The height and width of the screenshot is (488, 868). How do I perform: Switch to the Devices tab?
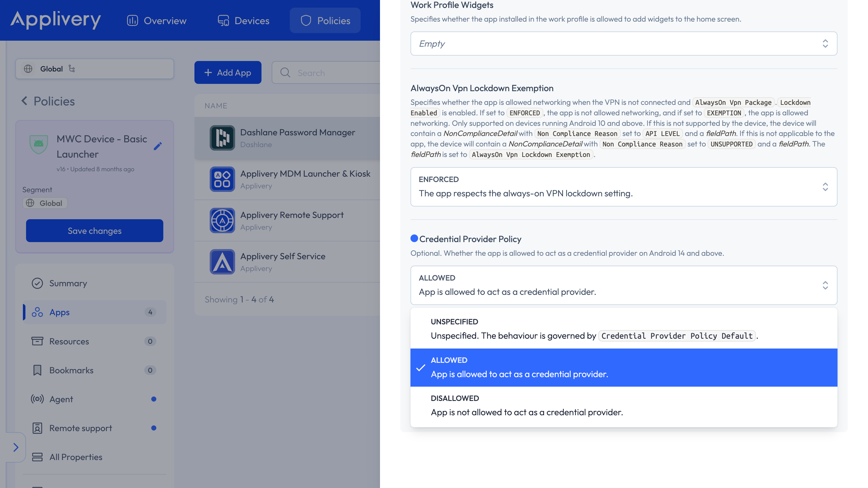pos(243,21)
